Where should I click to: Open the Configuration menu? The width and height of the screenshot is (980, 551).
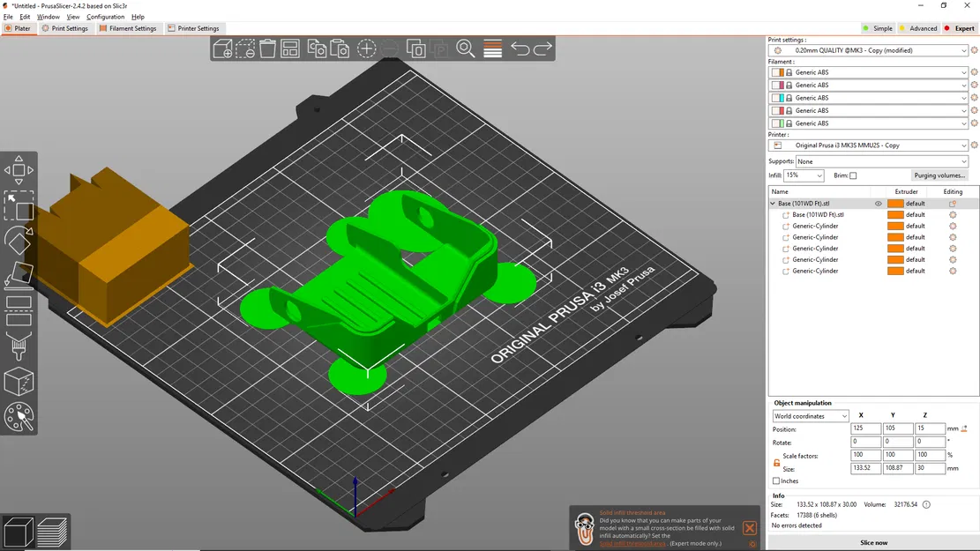click(x=105, y=17)
